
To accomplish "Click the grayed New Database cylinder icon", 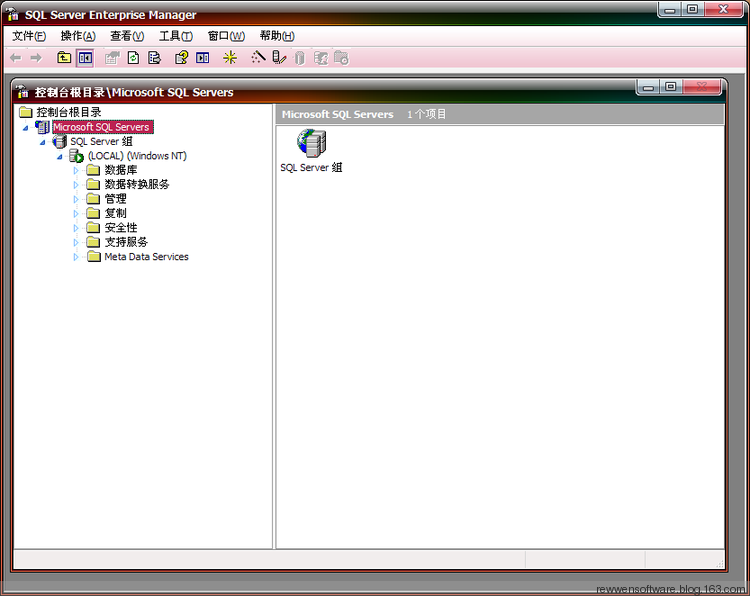I will click(x=299, y=58).
